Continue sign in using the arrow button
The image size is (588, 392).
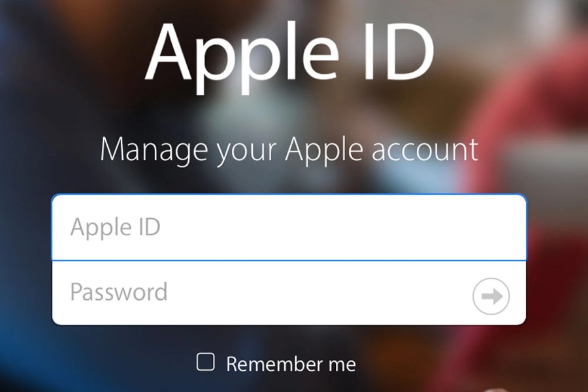(491, 296)
